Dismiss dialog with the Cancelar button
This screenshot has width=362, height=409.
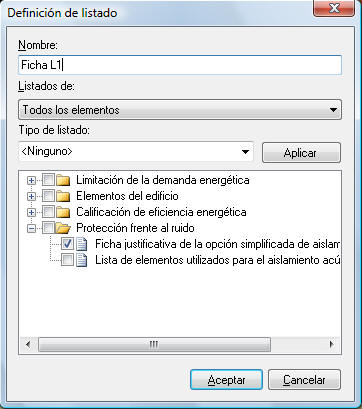(304, 380)
